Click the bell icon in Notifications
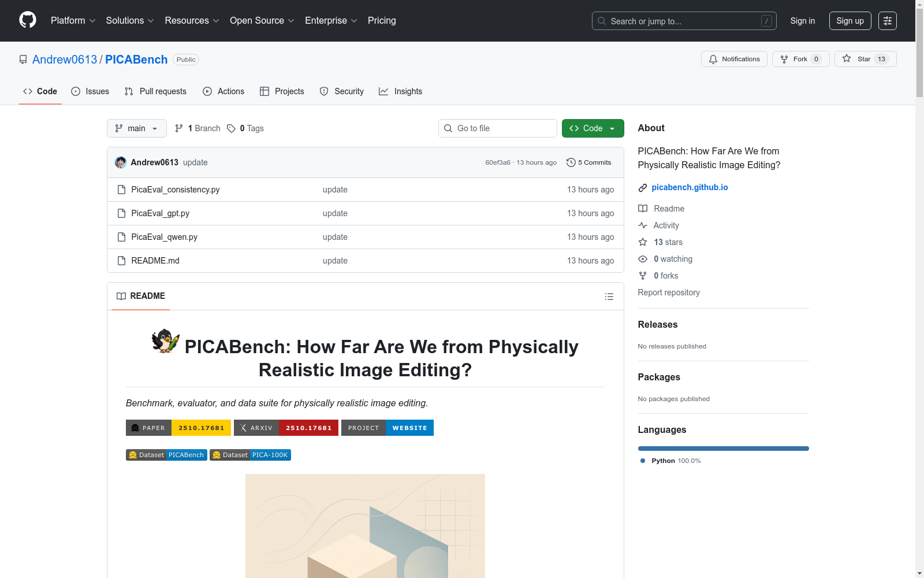The width and height of the screenshot is (924, 578). (713, 59)
